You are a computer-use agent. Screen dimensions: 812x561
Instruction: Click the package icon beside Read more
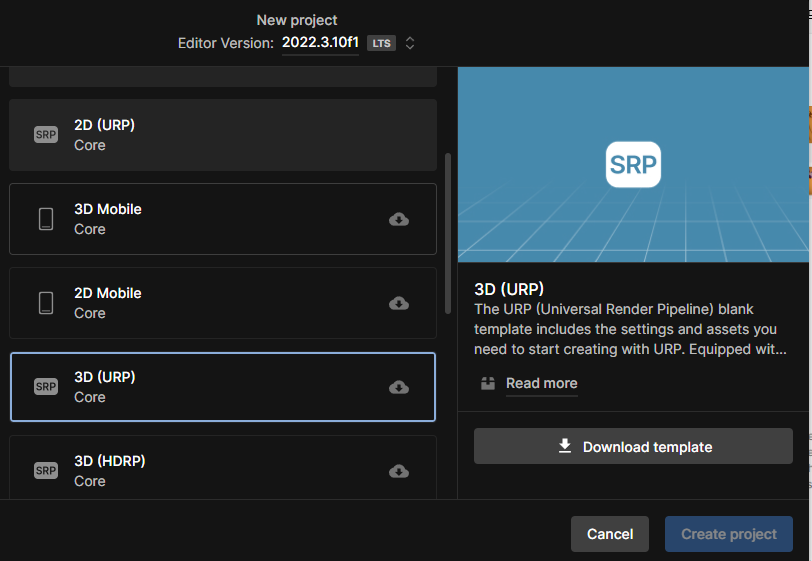coord(488,383)
